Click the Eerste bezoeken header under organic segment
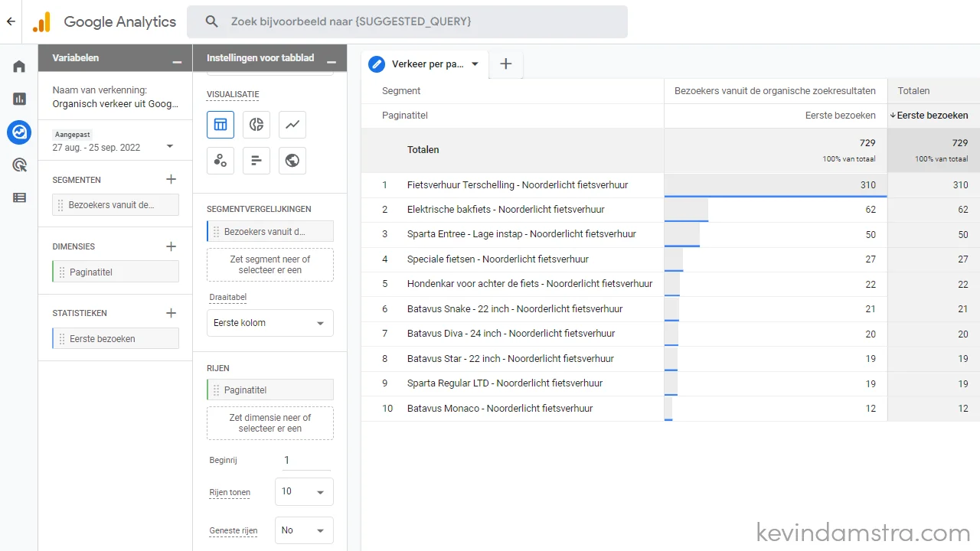This screenshot has width=980, height=551. coord(841,116)
